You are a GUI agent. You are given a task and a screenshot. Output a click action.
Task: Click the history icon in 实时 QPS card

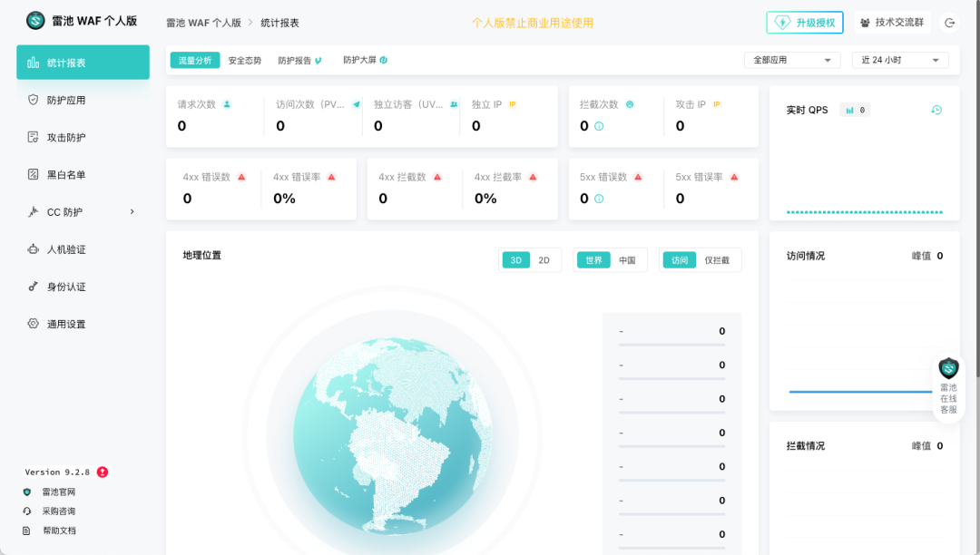936,110
